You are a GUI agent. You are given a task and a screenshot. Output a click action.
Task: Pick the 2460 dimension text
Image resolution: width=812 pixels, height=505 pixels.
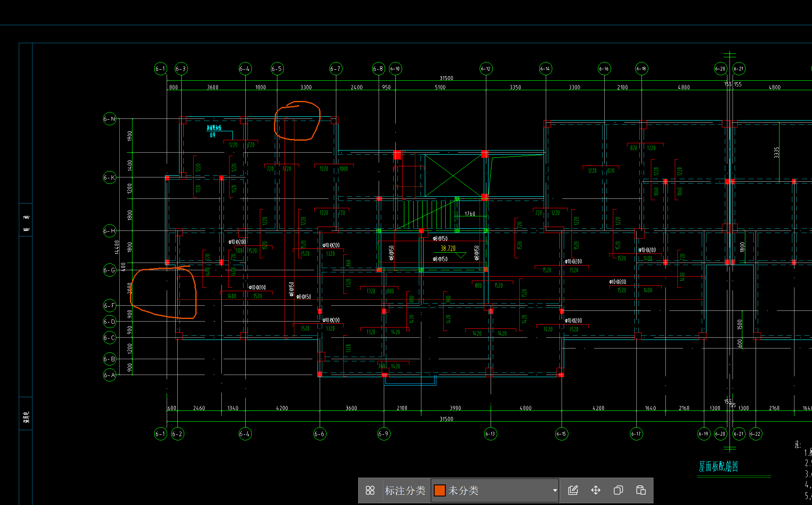coord(199,408)
